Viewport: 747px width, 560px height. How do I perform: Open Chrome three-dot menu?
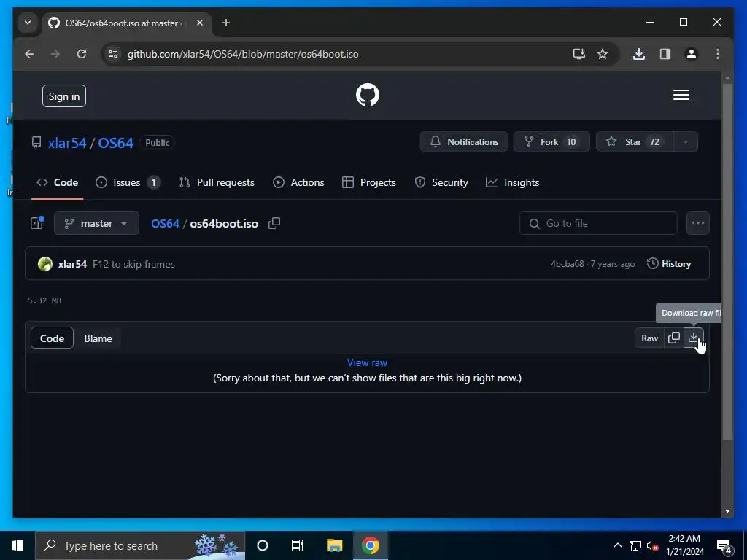[718, 54]
